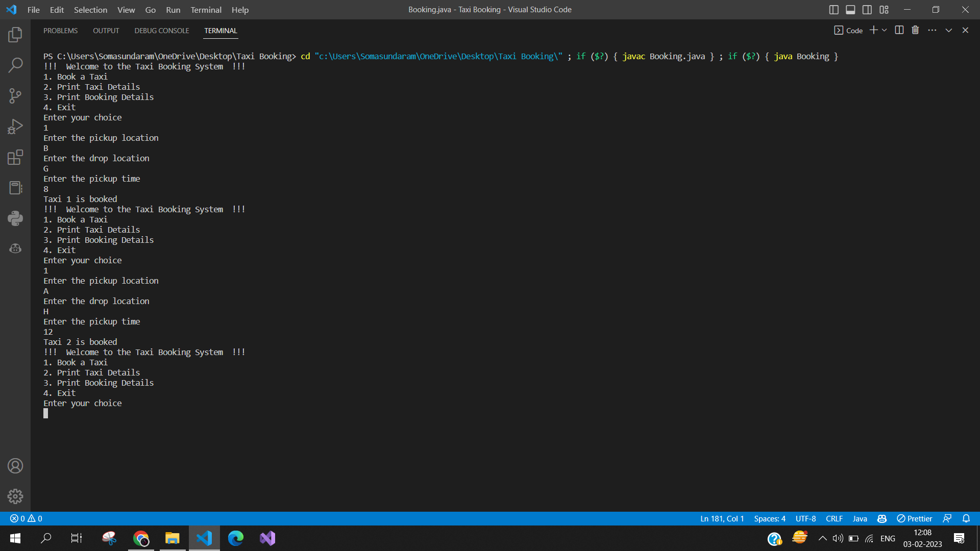Viewport: 980px width, 551px height.
Task: Click Ln 181, Col 1 in status bar
Action: pyautogui.click(x=722, y=518)
